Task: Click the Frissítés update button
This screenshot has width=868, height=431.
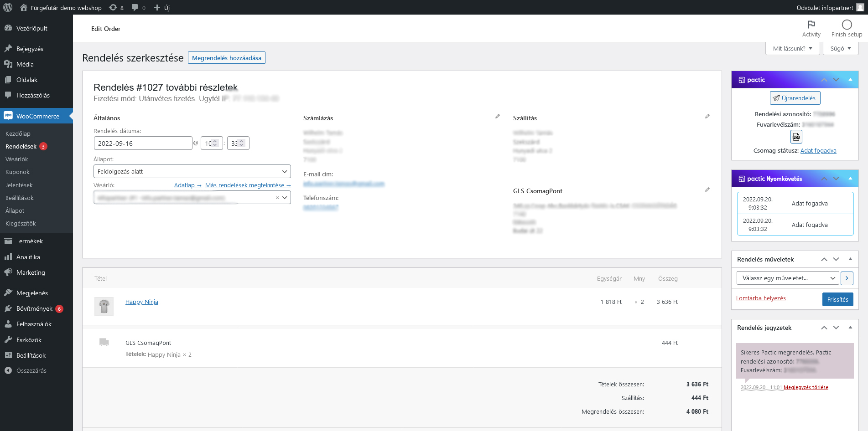Action: pyautogui.click(x=838, y=299)
